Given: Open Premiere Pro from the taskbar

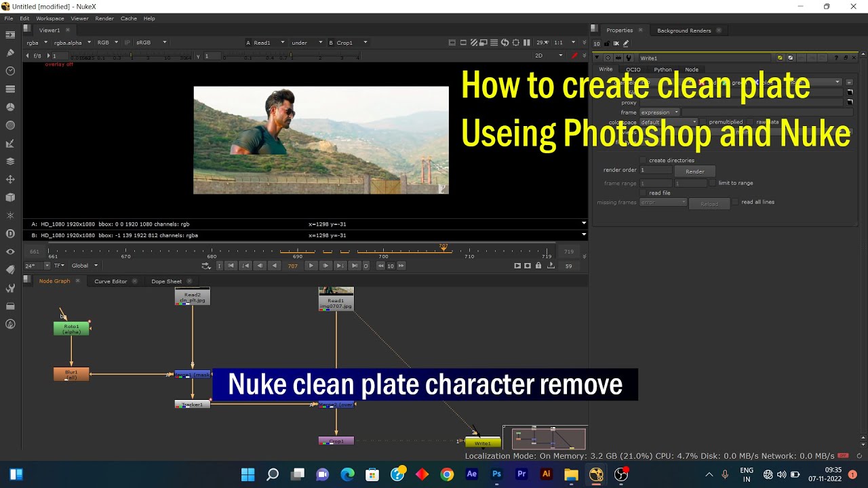Looking at the screenshot, I should point(521,474).
